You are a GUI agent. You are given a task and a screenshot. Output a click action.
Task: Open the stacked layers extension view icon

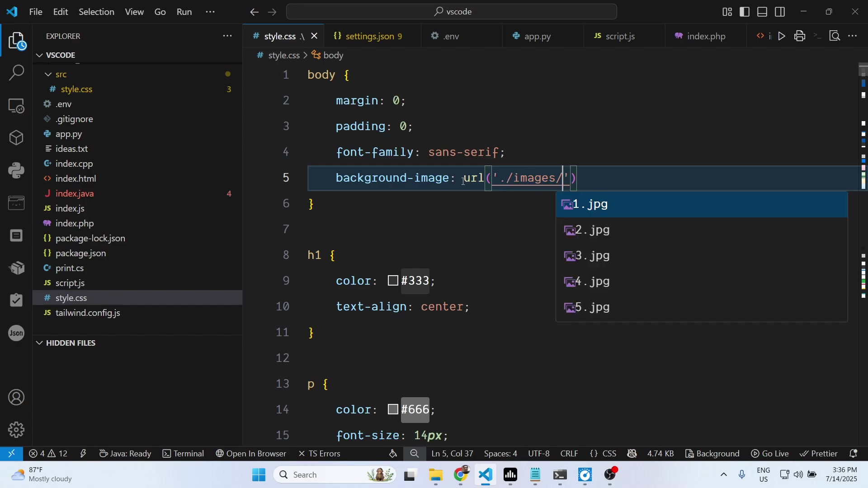[16, 268]
